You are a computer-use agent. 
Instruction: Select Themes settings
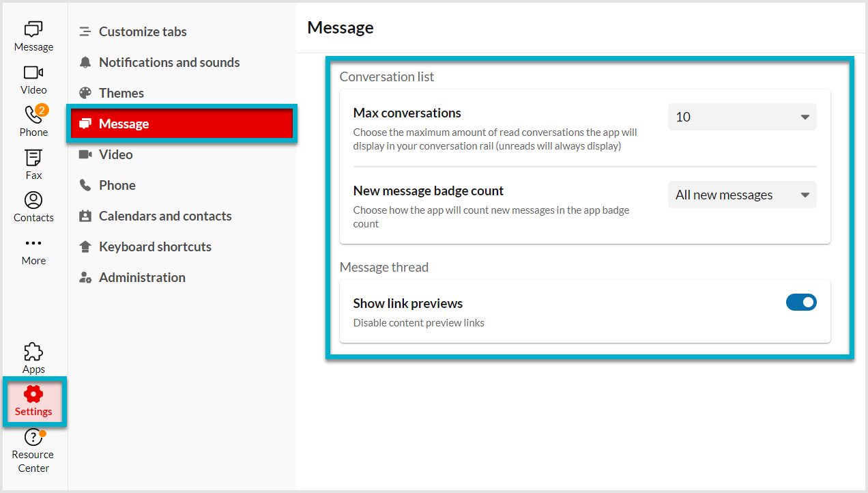(121, 93)
